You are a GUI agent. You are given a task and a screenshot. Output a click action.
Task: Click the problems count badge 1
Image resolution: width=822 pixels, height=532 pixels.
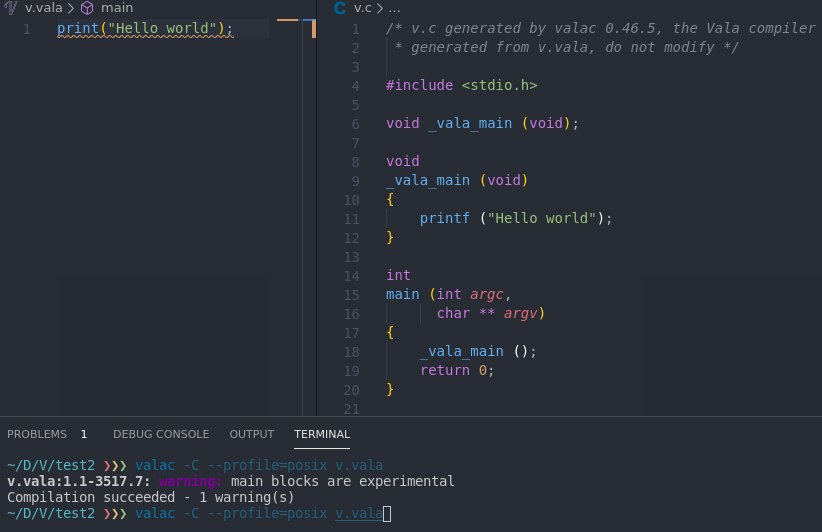[84, 434]
